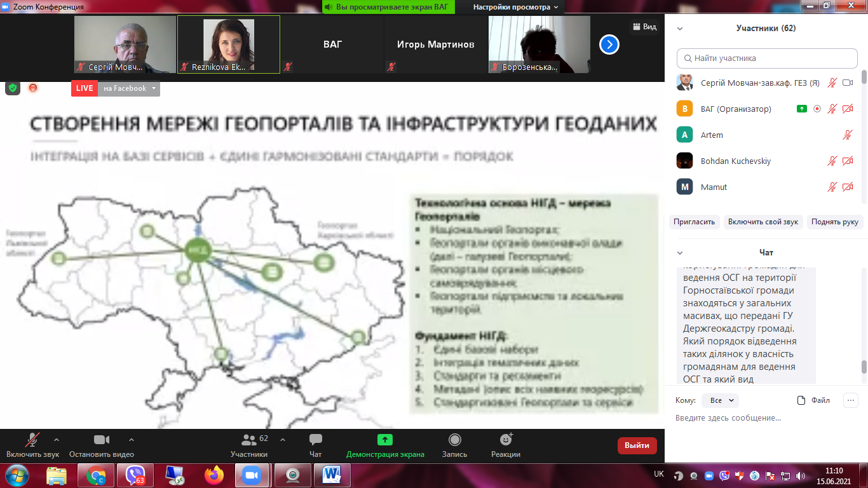Open Word from the taskbar

[x=331, y=475]
